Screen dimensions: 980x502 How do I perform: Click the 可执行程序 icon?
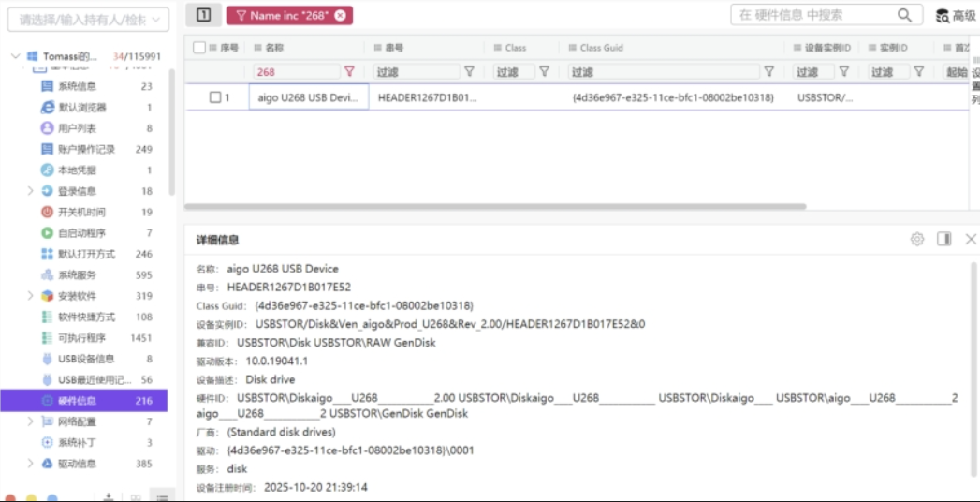click(x=47, y=337)
